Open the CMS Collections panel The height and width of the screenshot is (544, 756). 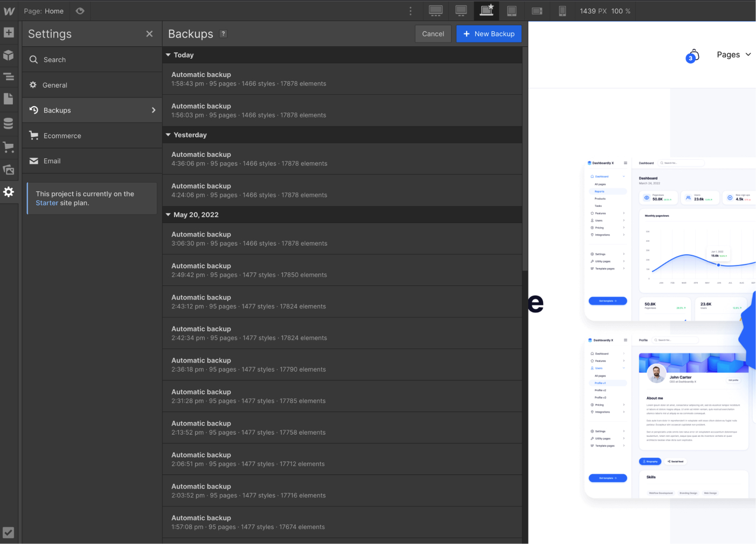coord(9,123)
